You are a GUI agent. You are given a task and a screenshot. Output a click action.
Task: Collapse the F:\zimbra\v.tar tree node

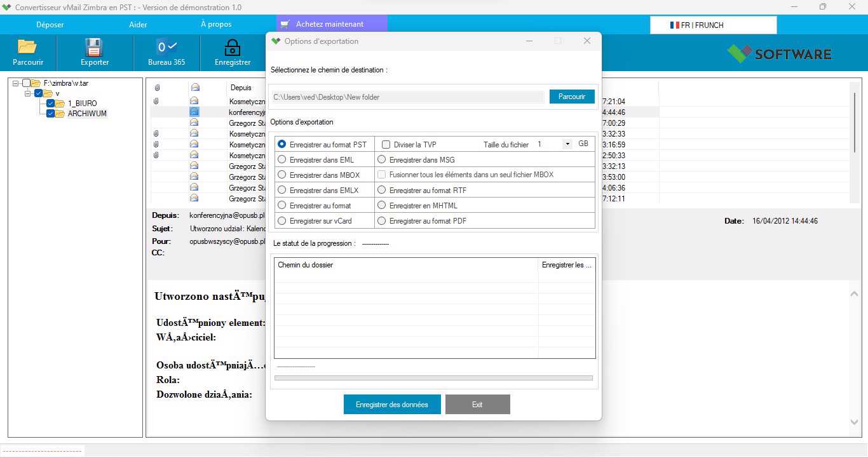click(16, 83)
